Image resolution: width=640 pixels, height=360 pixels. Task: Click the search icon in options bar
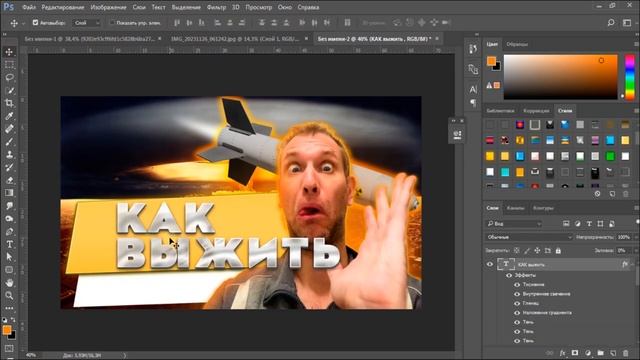(x=611, y=23)
